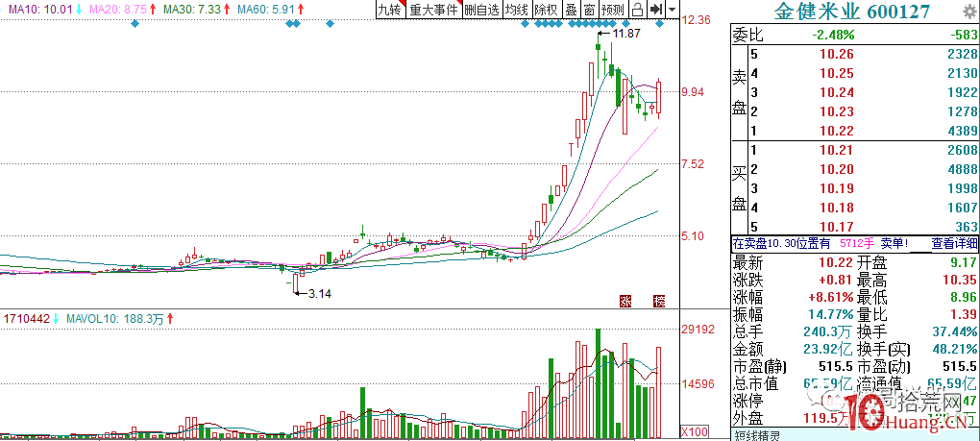Click the stock title 金健米业 600127
980x441 pixels.
[851, 12]
